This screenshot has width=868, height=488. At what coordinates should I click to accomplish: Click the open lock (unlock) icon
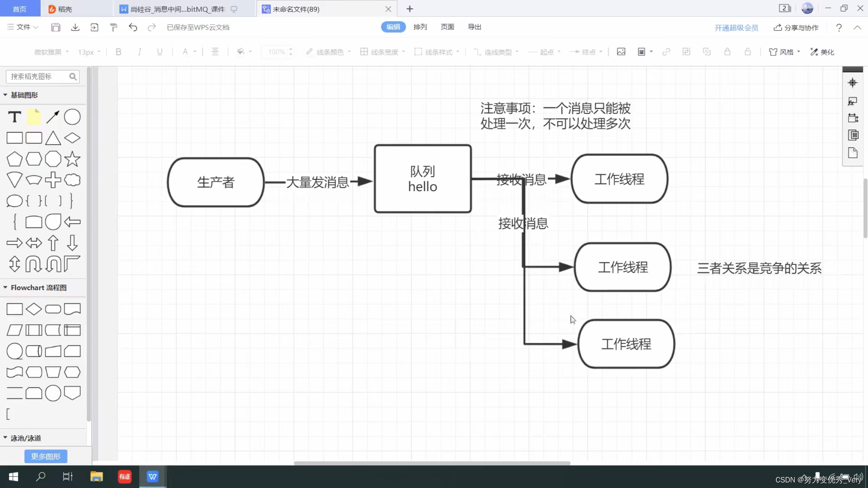748,52
